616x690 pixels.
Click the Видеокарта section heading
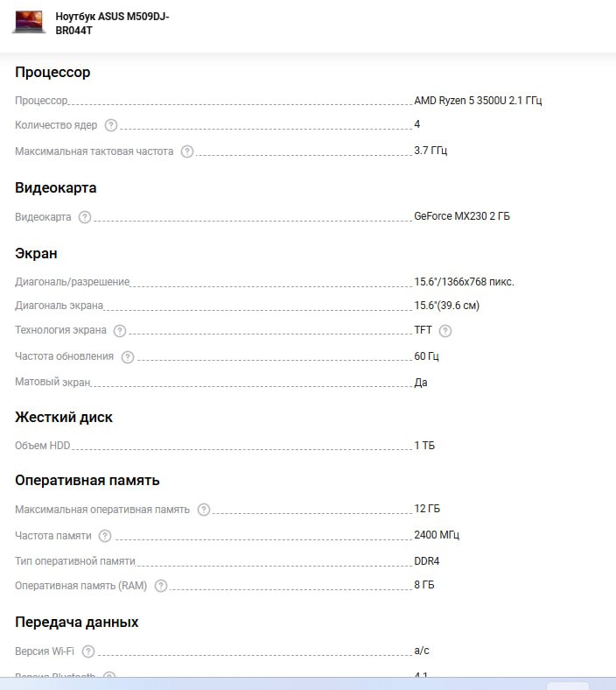(x=56, y=188)
